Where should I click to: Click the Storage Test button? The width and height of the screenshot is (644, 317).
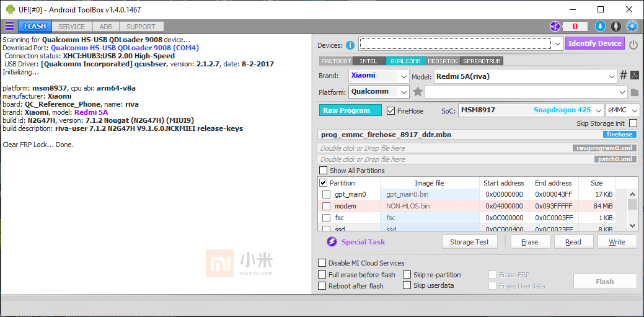(469, 242)
